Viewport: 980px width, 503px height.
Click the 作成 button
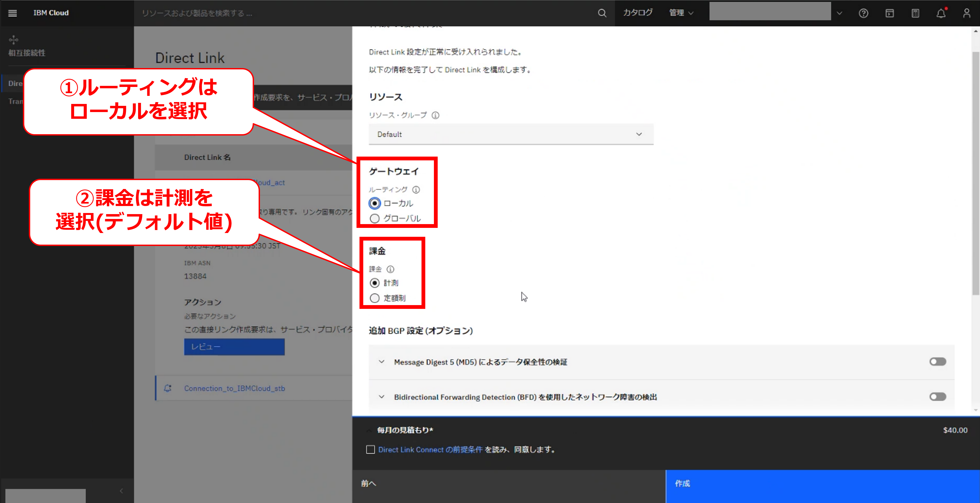click(x=823, y=484)
